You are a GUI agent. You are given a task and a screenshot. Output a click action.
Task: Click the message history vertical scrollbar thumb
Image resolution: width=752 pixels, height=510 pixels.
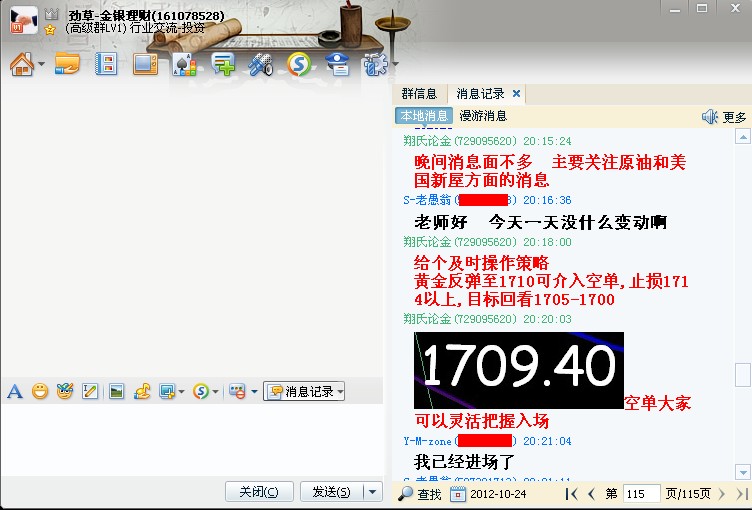coord(742,375)
